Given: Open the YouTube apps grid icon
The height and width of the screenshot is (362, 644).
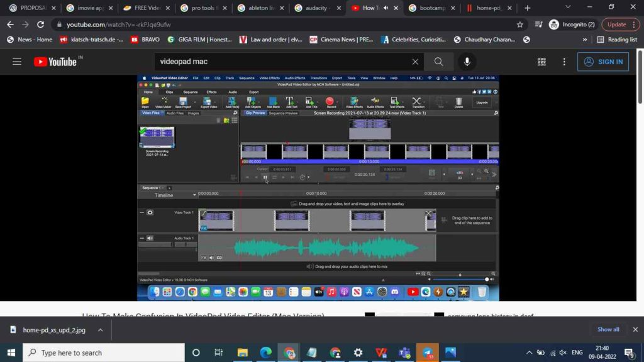Looking at the screenshot, I should coord(541,62).
